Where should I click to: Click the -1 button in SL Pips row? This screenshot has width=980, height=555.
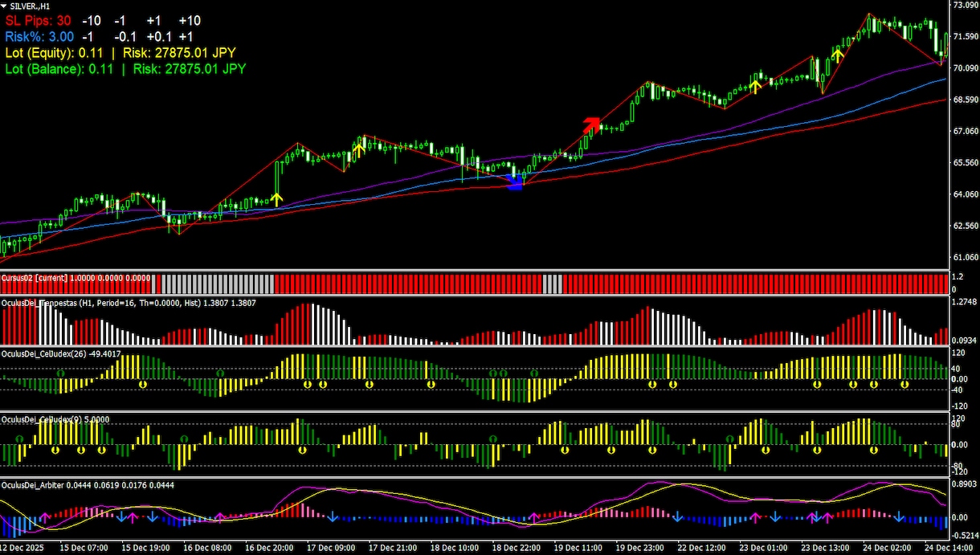pyautogui.click(x=120, y=20)
